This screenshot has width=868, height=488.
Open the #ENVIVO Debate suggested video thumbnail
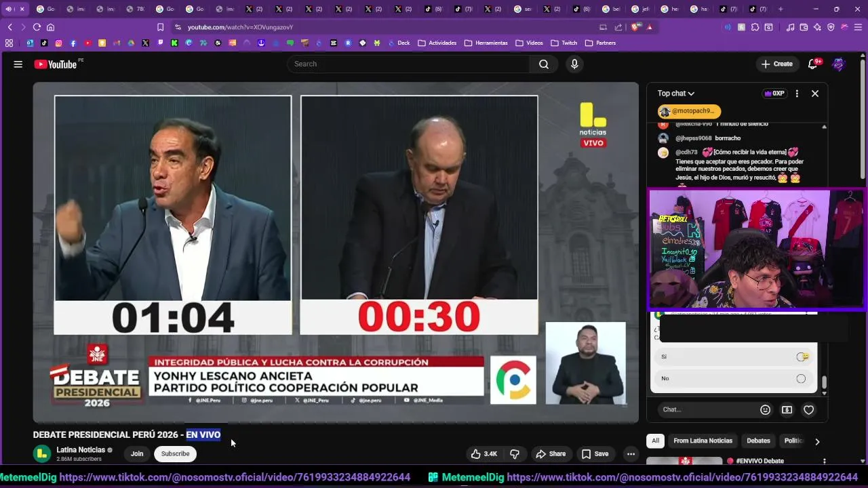point(684,461)
